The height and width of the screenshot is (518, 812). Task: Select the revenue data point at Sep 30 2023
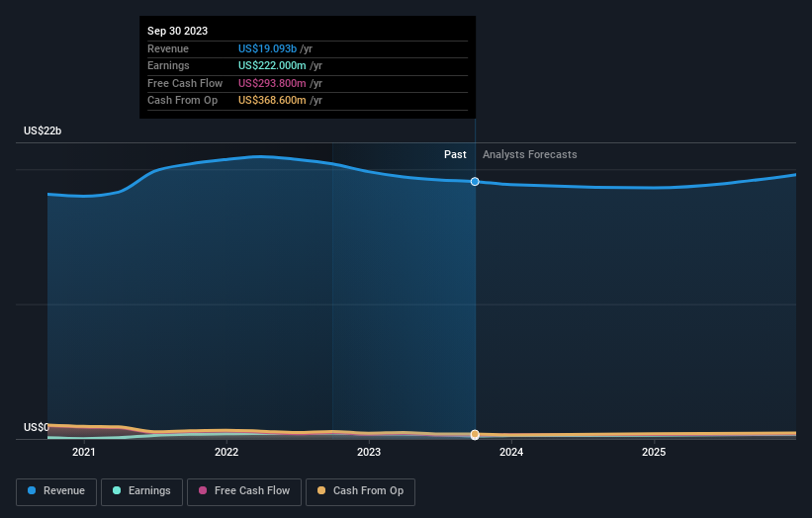[475, 182]
